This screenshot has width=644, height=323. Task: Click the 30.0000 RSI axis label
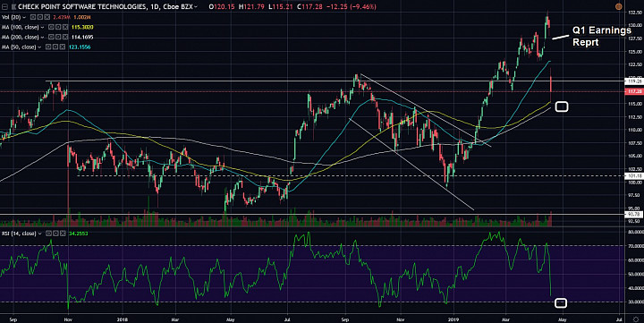(635, 302)
